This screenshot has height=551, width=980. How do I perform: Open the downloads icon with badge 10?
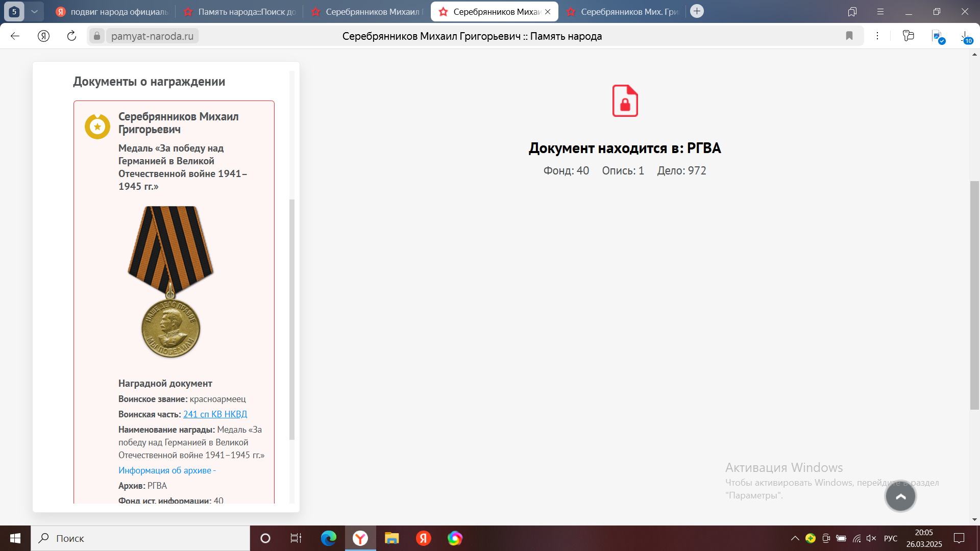965,36
